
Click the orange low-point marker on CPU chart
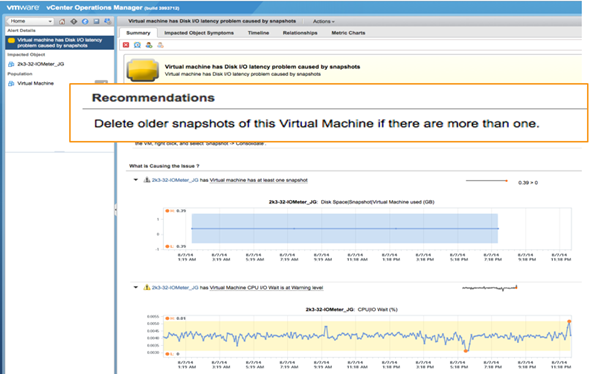click(x=465, y=351)
